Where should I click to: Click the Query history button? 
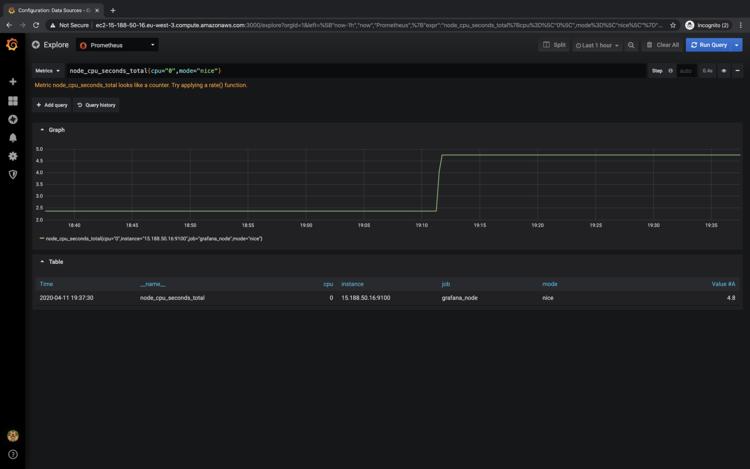[96, 105]
